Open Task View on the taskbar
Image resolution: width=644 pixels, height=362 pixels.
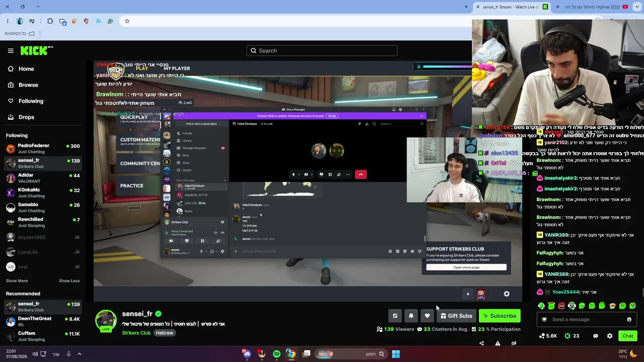click(306, 354)
